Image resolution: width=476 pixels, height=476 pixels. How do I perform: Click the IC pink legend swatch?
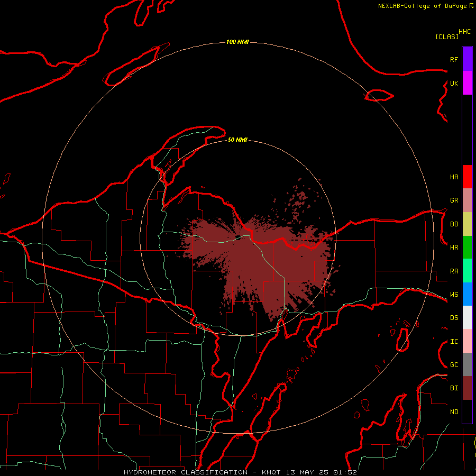point(467,341)
